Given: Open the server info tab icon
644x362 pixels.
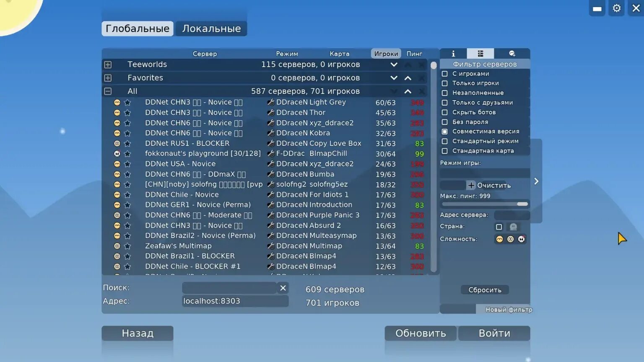Looking at the screenshot, I should [x=453, y=54].
